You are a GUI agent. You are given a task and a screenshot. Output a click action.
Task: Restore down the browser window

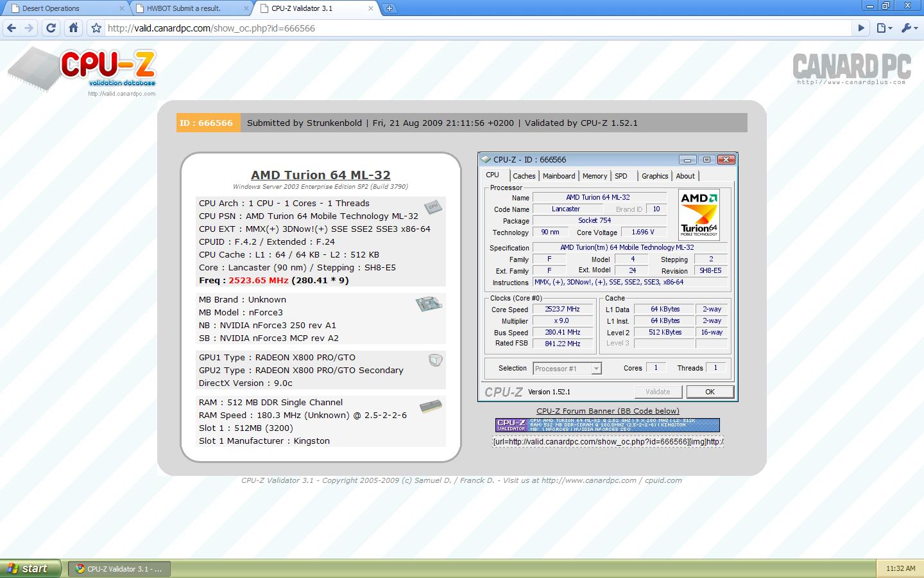tap(886, 6)
